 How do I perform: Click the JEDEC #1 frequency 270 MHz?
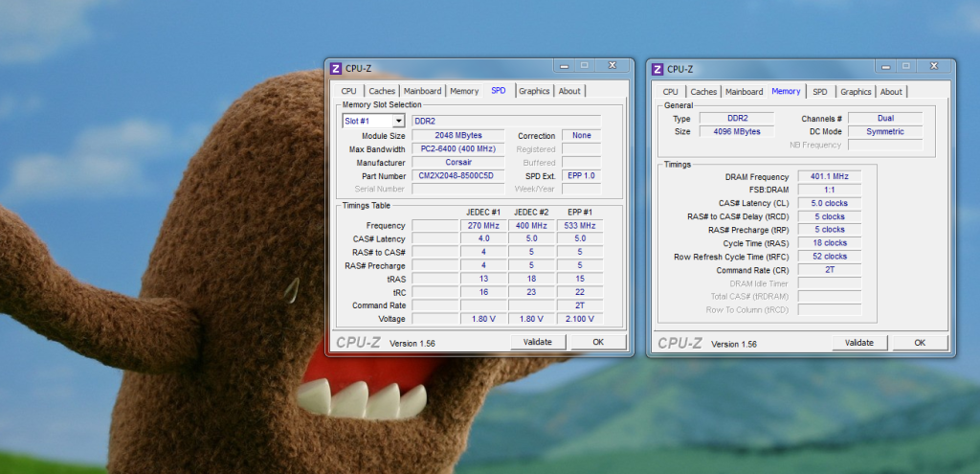483,226
